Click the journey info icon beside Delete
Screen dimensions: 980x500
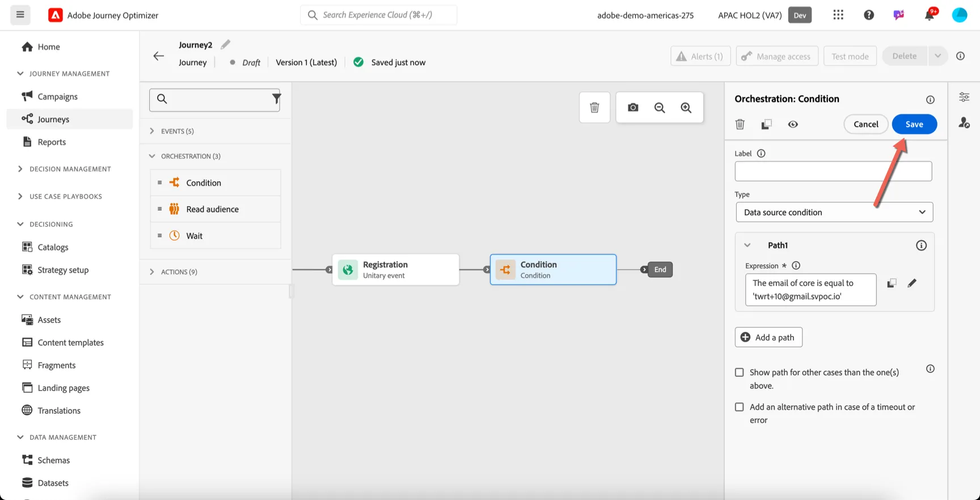pos(960,56)
